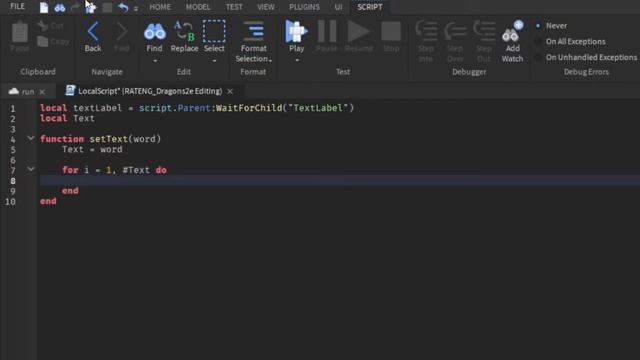Click the undo arrow in quick access bar
This screenshot has width=640, height=360.
coord(123,7)
